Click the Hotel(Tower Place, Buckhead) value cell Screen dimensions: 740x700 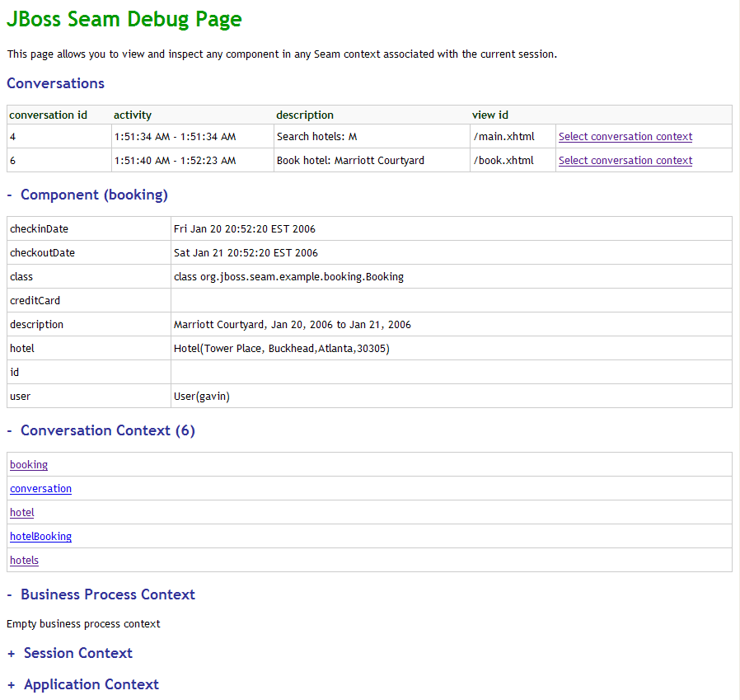281,349
